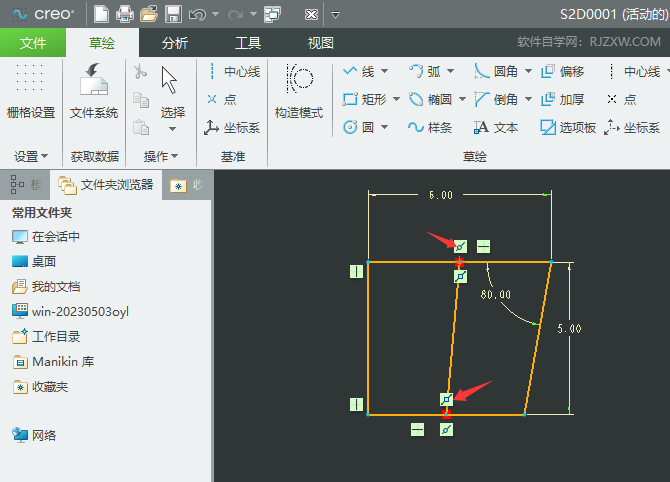The image size is (670, 482).
Task: Open the 矩形 tool dropdown arrow
Action: pyautogui.click(x=396, y=100)
